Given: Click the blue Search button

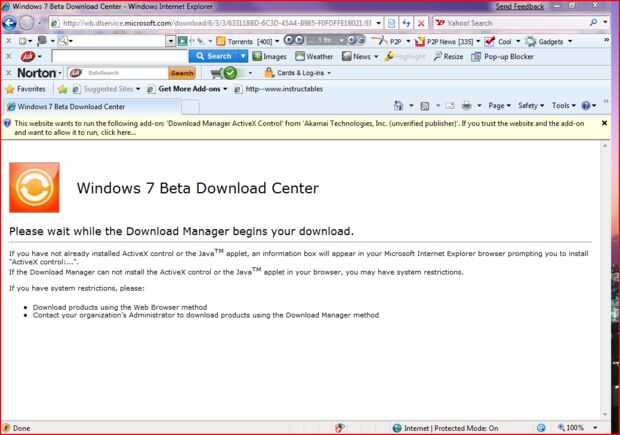Looking at the screenshot, I should (214, 56).
